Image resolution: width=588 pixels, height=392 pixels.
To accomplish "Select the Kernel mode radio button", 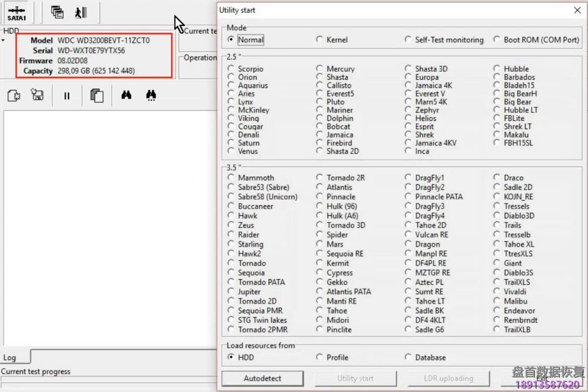I will [319, 39].
